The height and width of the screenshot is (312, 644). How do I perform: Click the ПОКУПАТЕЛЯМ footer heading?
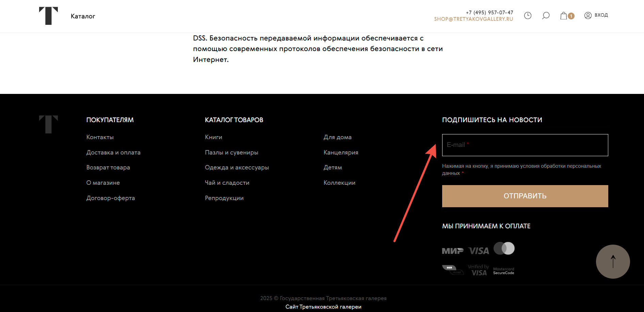coord(110,120)
